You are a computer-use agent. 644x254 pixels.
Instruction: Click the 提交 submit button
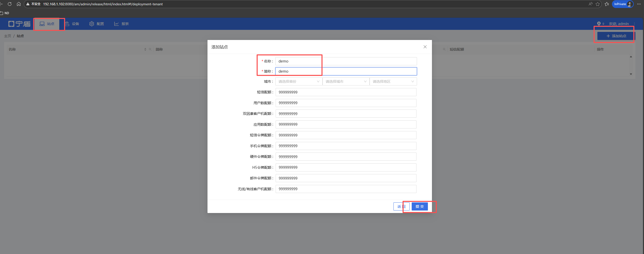pyautogui.click(x=420, y=206)
